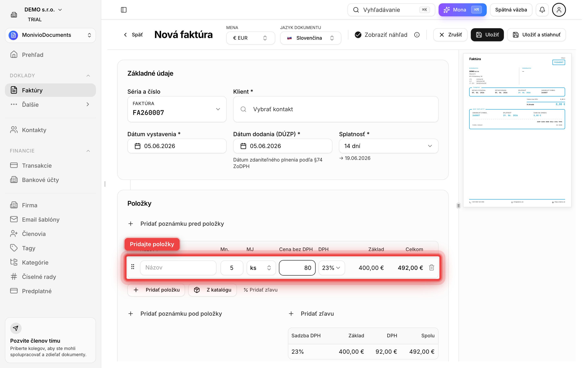
Task: Delete the invoice item row with trash icon
Action: tap(432, 267)
